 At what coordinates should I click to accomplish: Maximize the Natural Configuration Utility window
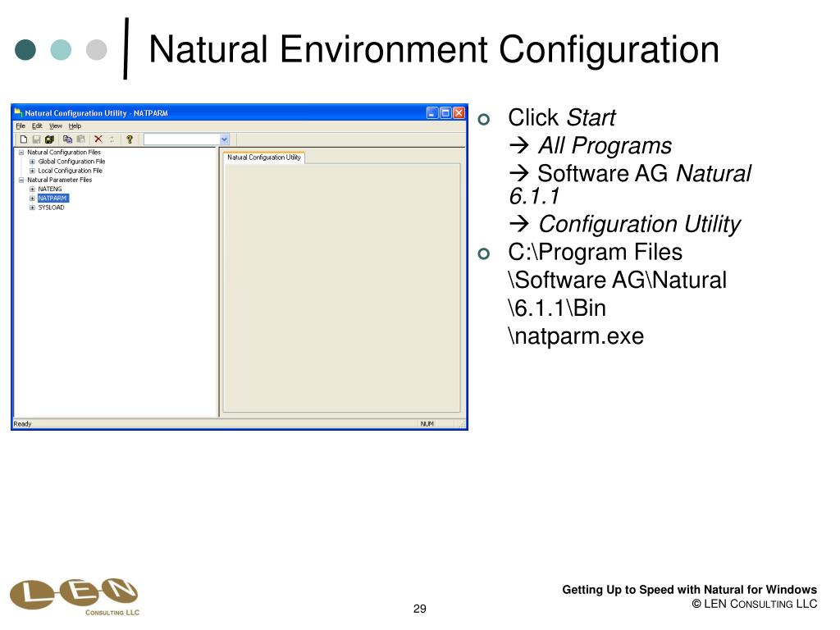(445, 113)
